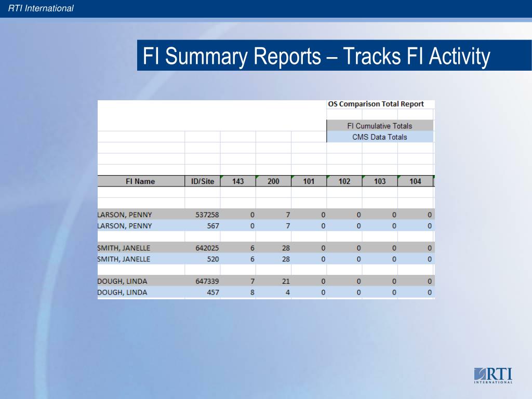The width and height of the screenshot is (532, 399).
Task: Select DOUGH, LINDA row with ID 647339
Action: (265, 281)
